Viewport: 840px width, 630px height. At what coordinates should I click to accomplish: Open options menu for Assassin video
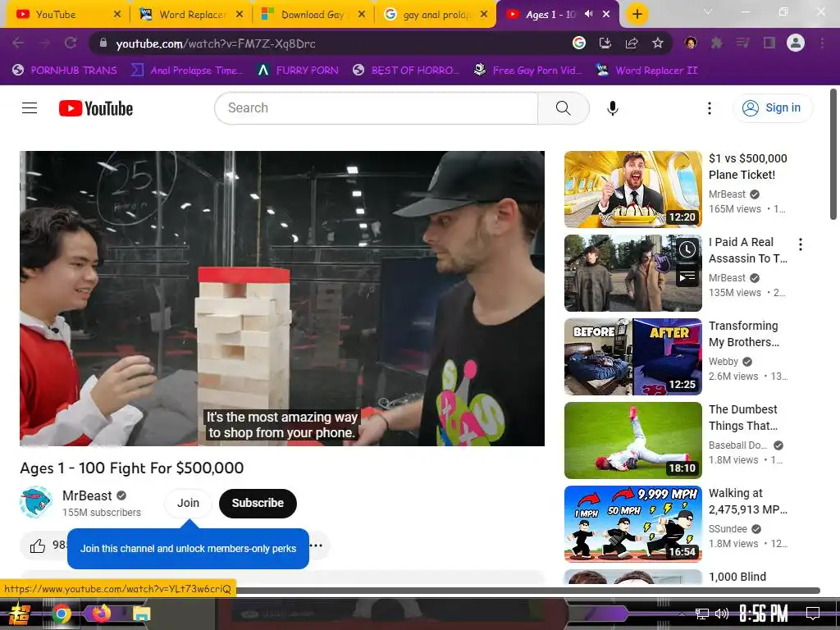(801, 244)
